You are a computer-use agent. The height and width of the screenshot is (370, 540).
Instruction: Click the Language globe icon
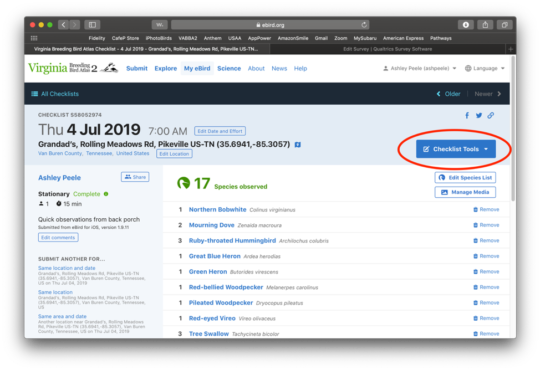(x=468, y=68)
